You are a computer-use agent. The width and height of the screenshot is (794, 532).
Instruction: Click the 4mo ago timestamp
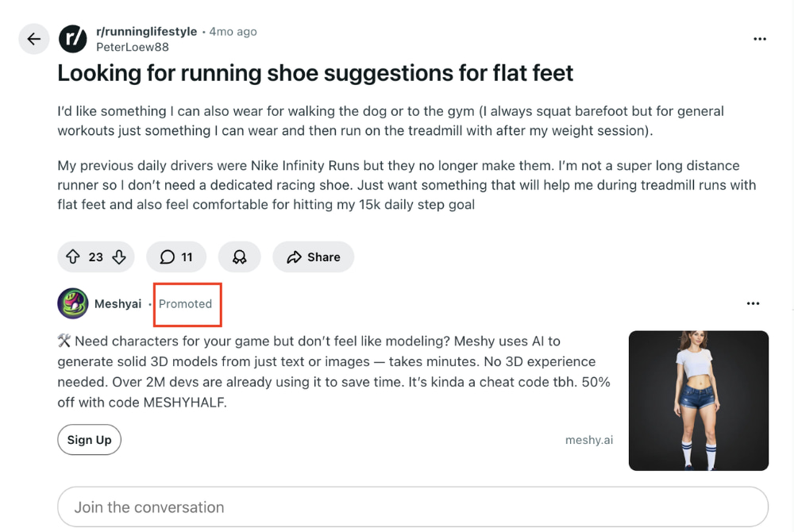pyautogui.click(x=233, y=32)
